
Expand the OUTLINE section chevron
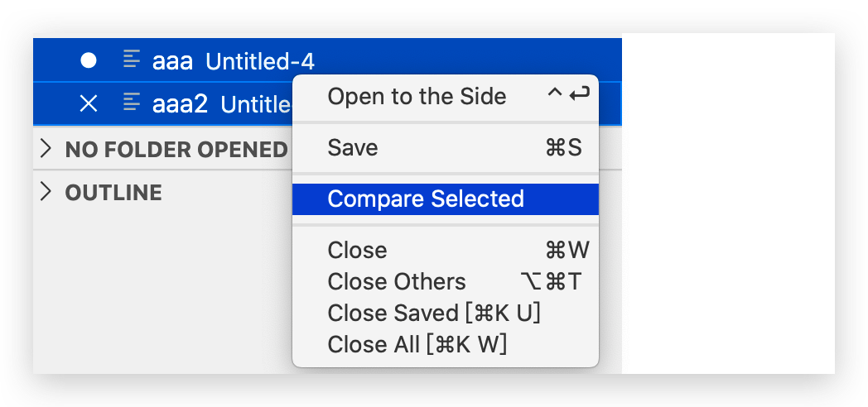tap(47, 193)
